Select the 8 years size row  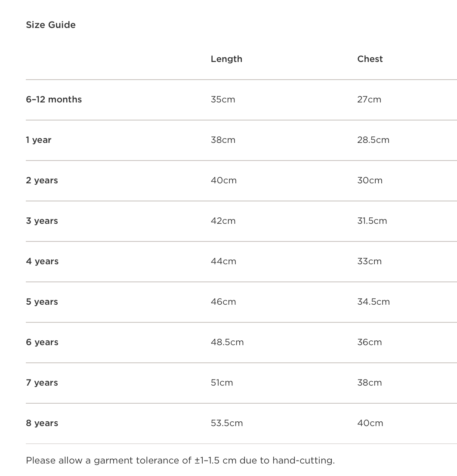42,423
